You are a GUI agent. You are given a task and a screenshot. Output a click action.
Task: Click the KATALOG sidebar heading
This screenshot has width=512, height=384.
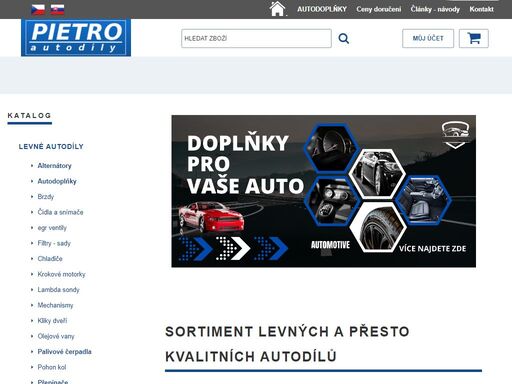[x=29, y=116]
